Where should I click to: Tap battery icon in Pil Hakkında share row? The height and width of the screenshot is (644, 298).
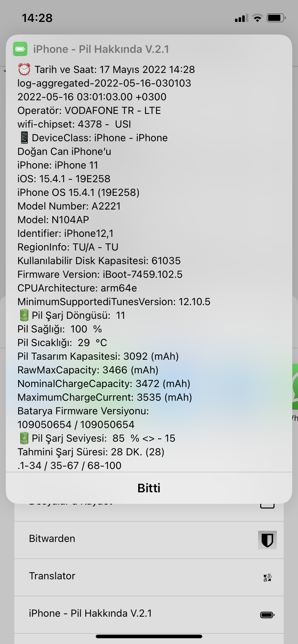pyautogui.click(x=267, y=615)
